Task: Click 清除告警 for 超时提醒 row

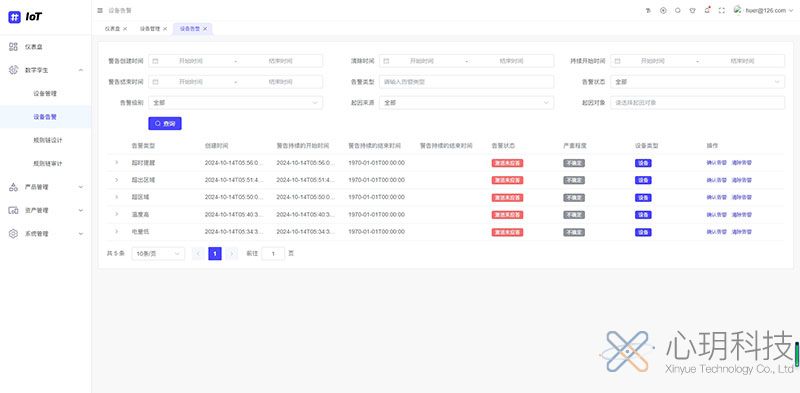Action: (742, 163)
